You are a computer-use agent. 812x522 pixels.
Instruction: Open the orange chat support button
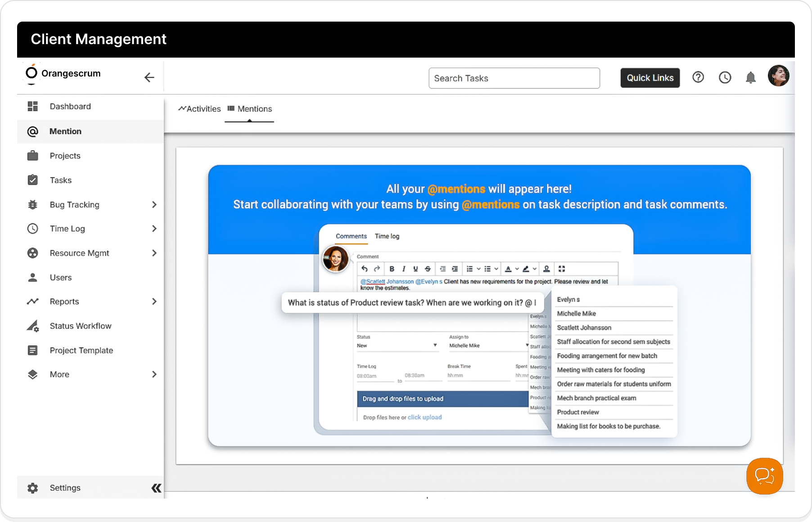pos(764,476)
